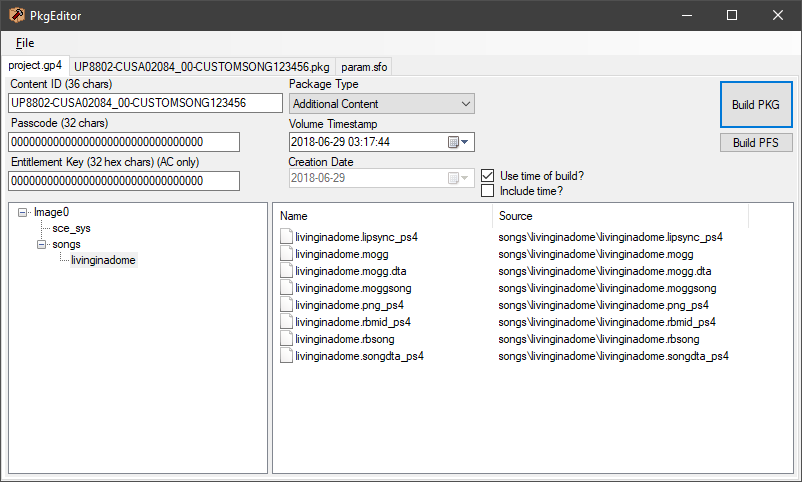Click source path ending livinginadome.mogg.dta

(605, 271)
